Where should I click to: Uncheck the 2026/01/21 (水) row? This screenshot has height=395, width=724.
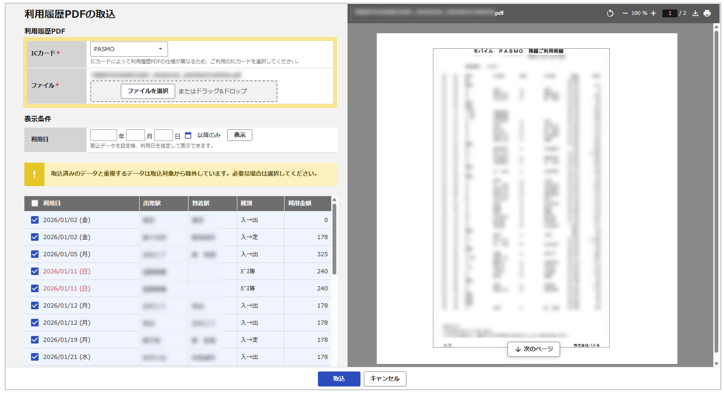coord(35,357)
